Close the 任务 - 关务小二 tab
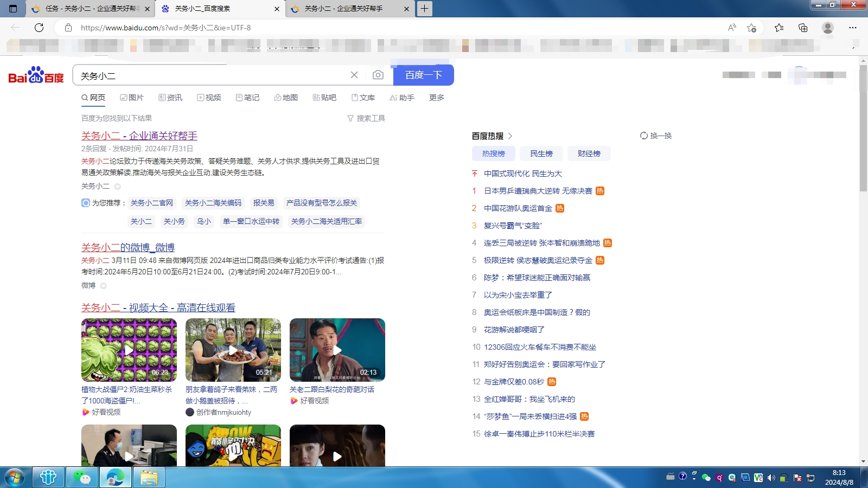Viewport: 868px width, 488px height. click(x=147, y=9)
